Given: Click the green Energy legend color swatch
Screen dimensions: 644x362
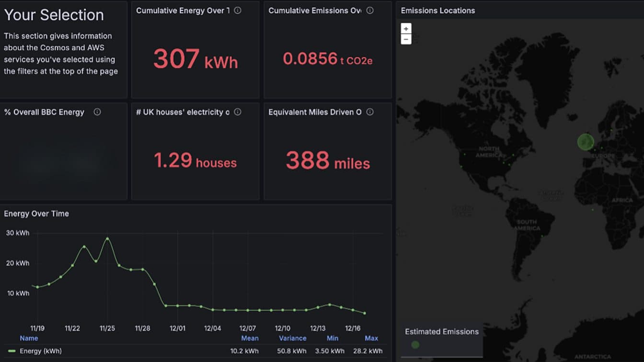Looking at the screenshot, I should [11, 351].
